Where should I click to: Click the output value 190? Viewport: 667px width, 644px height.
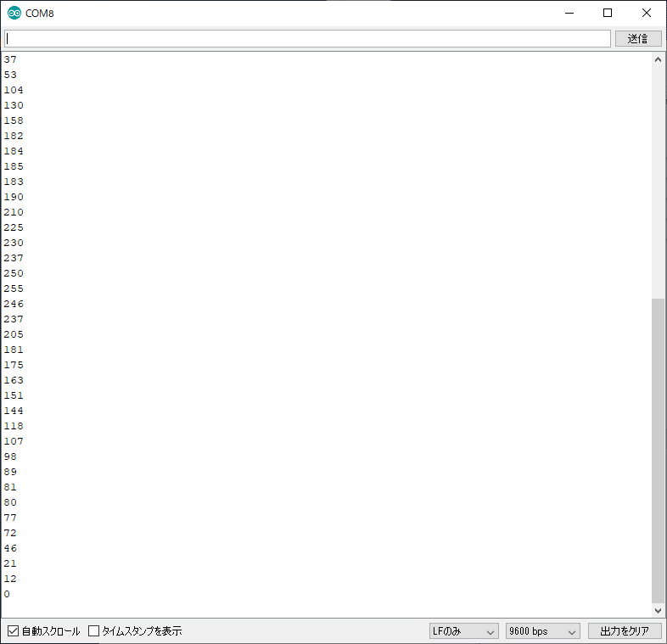(x=14, y=197)
